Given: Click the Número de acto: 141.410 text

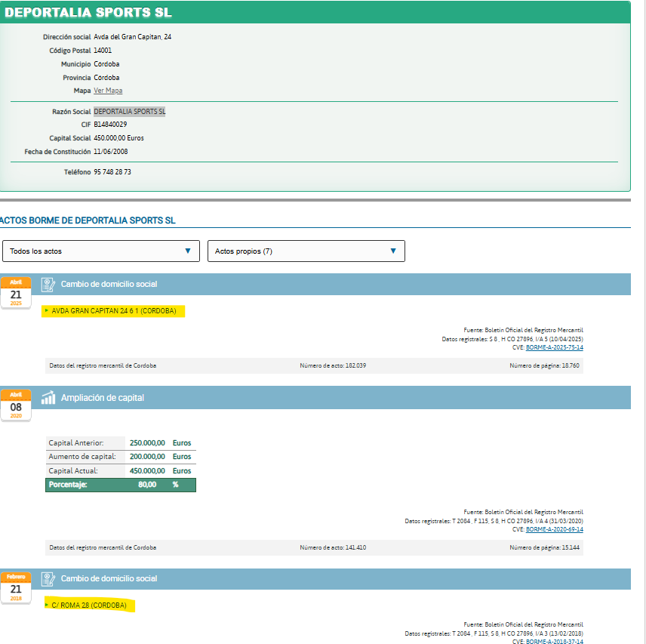Looking at the screenshot, I should pyautogui.click(x=333, y=547).
